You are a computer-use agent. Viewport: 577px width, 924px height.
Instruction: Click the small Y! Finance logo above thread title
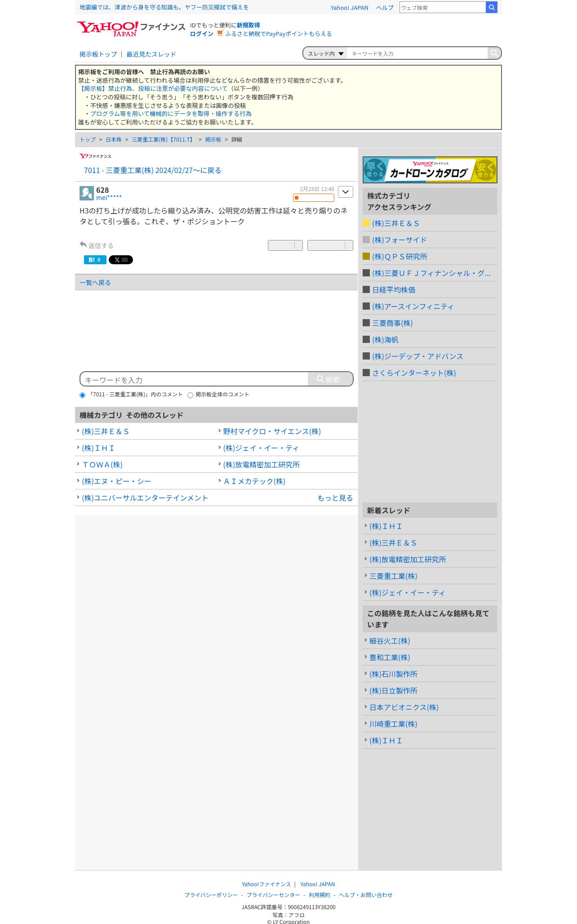pyautogui.click(x=95, y=156)
